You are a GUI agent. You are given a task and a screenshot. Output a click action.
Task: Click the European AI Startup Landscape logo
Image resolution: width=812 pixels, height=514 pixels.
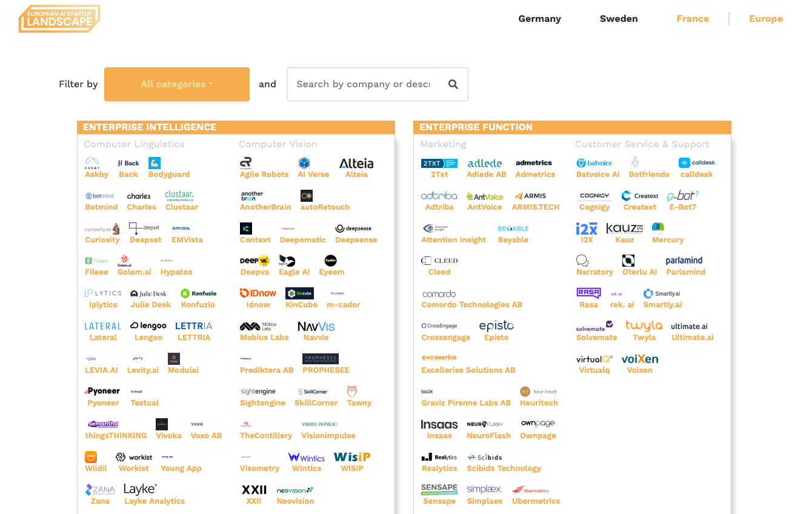pyautogui.click(x=59, y=19)
